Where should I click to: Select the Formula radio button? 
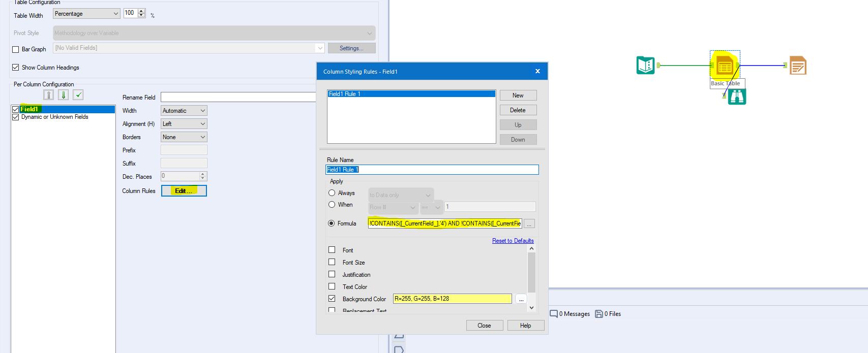click(x=332, y=223)
